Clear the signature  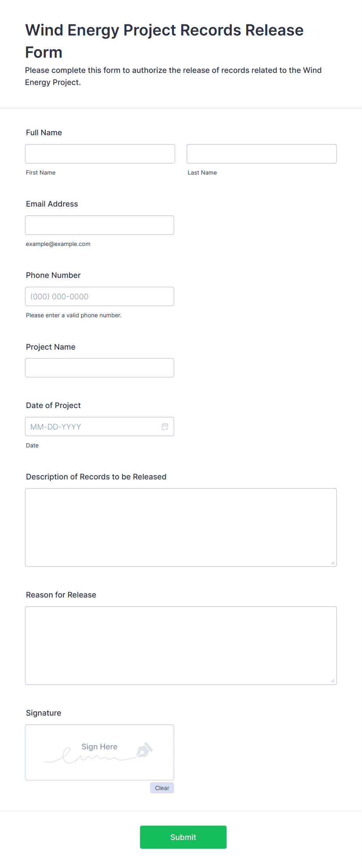[162, 788]
